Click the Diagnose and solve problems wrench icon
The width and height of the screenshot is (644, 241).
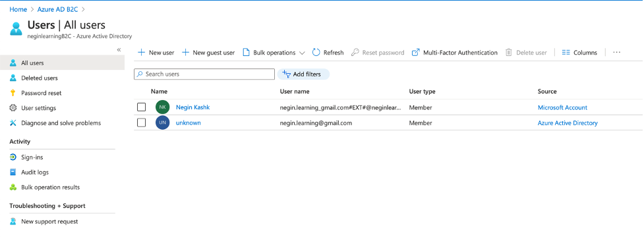pyautogui.click(x=13, y=123)
